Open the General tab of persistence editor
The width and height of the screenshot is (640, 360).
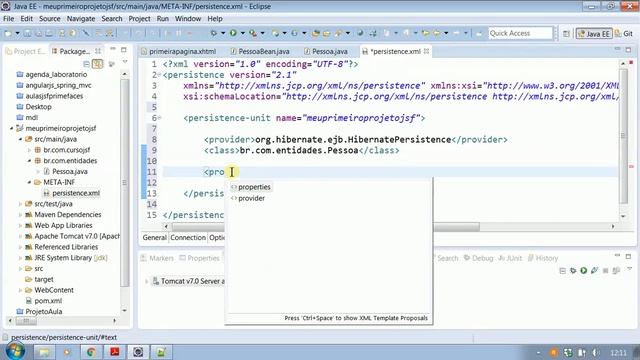[x=155, y=238]
